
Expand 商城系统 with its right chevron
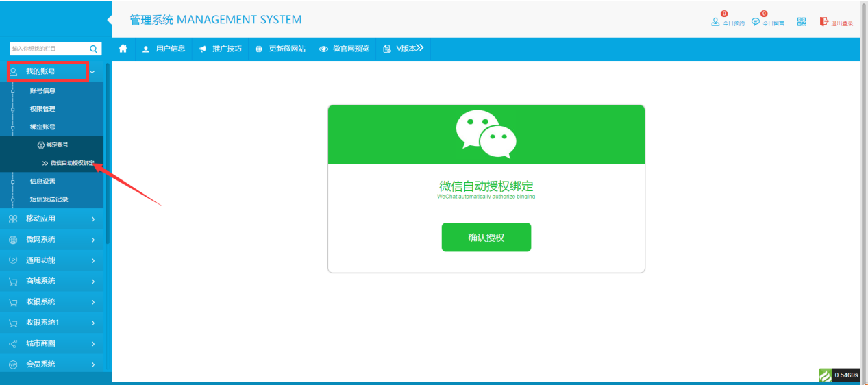(x=93, y=282)
